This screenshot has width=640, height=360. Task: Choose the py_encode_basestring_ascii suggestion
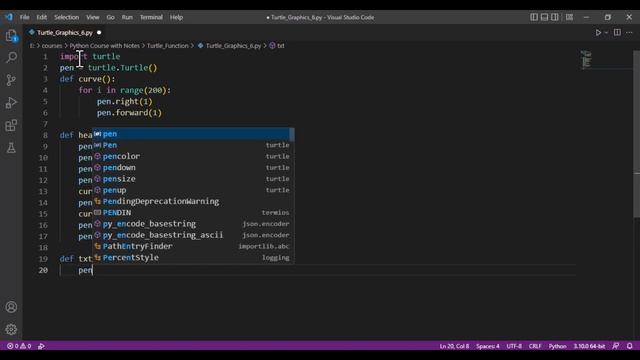[x=191, y=235]
